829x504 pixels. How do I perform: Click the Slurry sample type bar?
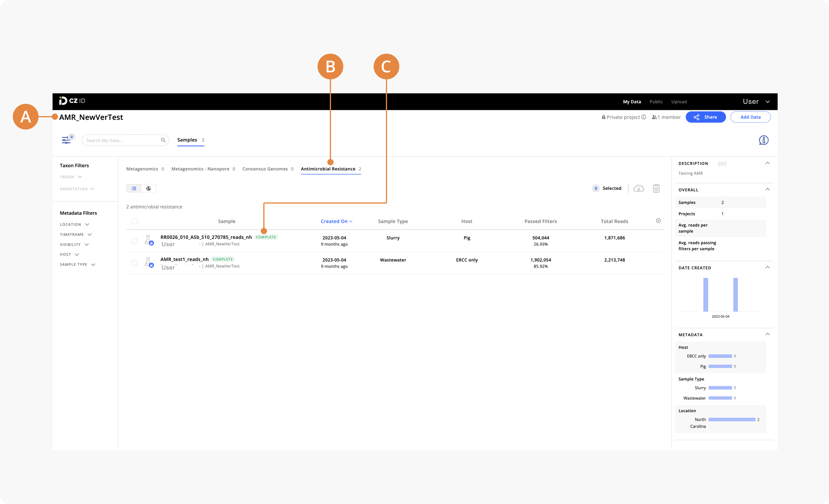720,388
